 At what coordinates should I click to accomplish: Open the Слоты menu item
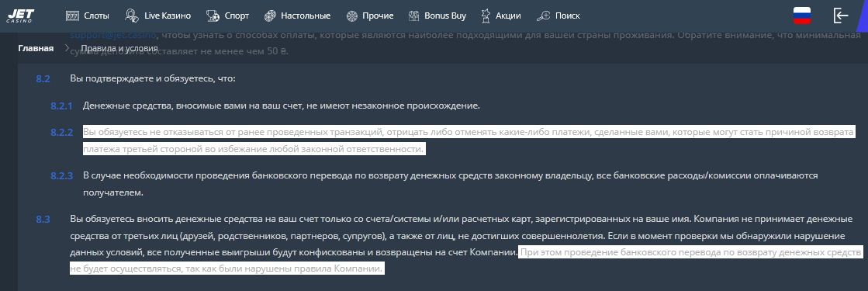coord(96,16)
